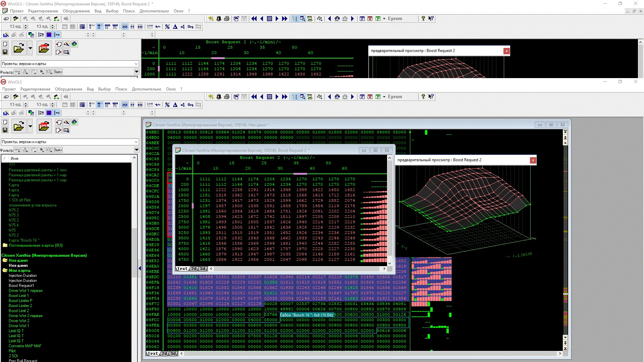This screenshot has height=362, width=644.
Task: Click the green P icon beside Eprom, lower toolbar
Action: click(378, 97)
